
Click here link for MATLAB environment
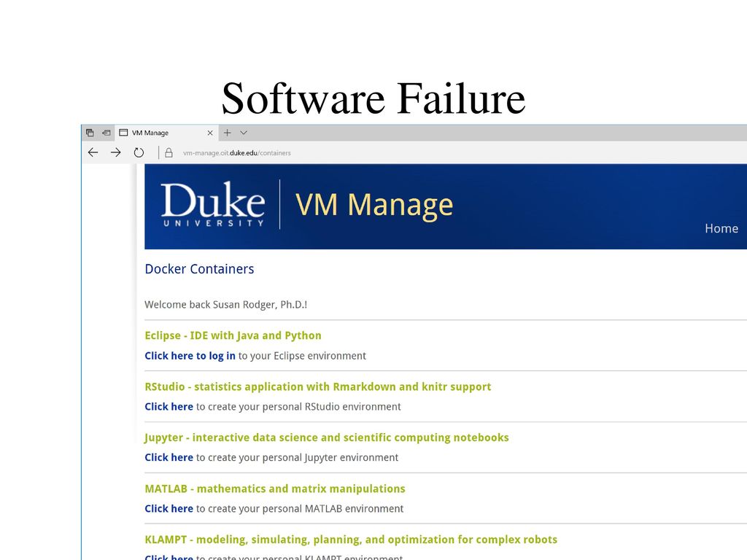169,508
